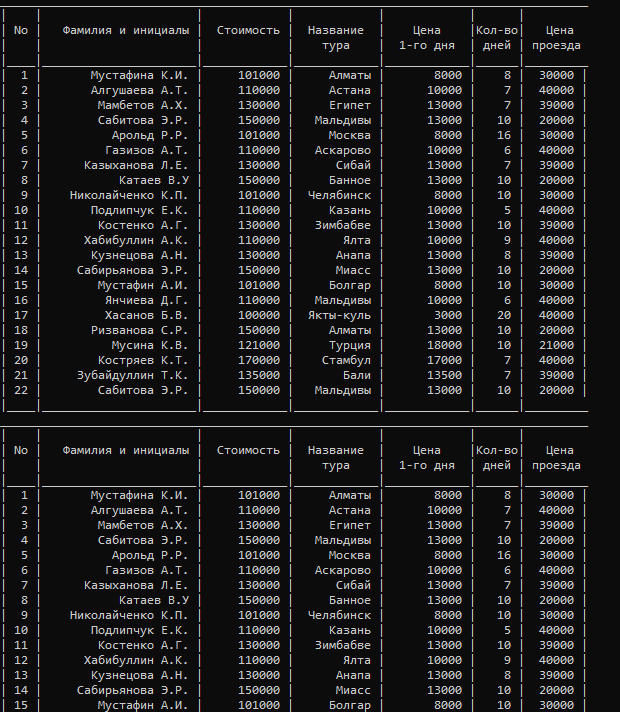The image size is (620, 712).
Task: Select Ялта in the second table
Action: pos(357,660)
